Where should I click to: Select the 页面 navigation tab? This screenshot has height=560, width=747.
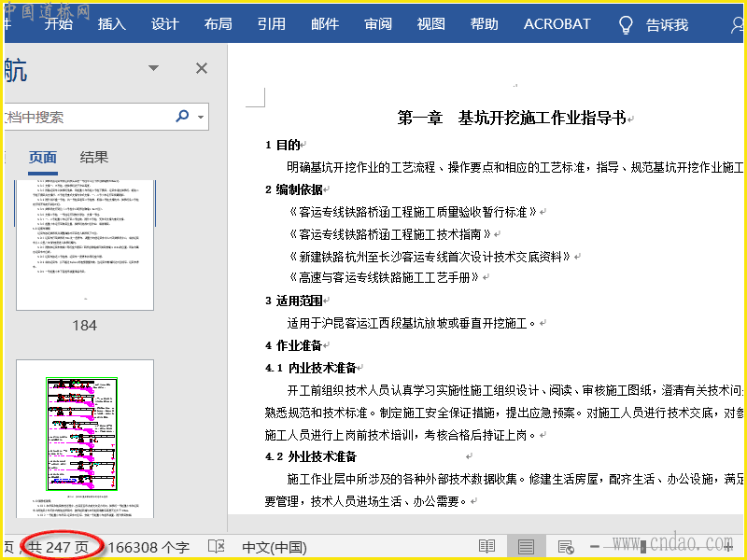click(x=43, y=157)
